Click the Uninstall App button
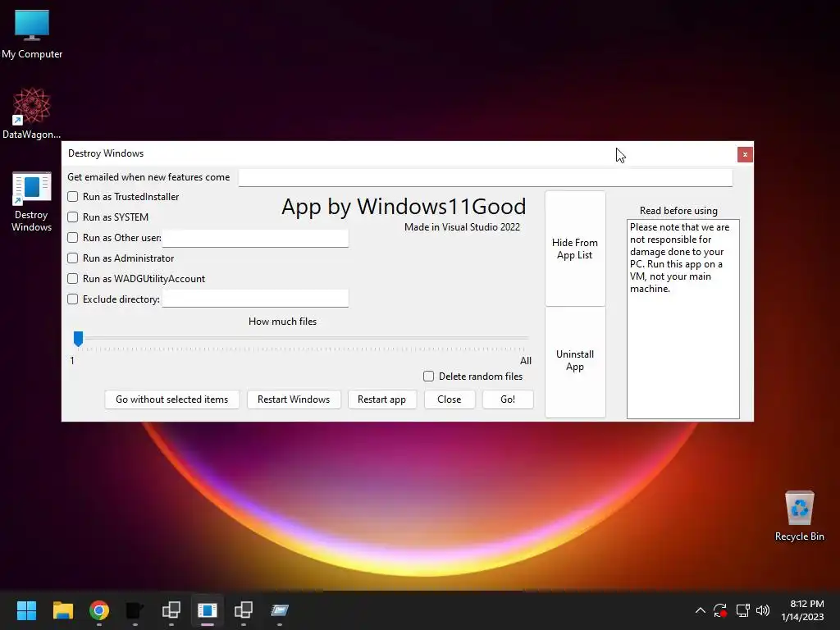 point(575,361)
